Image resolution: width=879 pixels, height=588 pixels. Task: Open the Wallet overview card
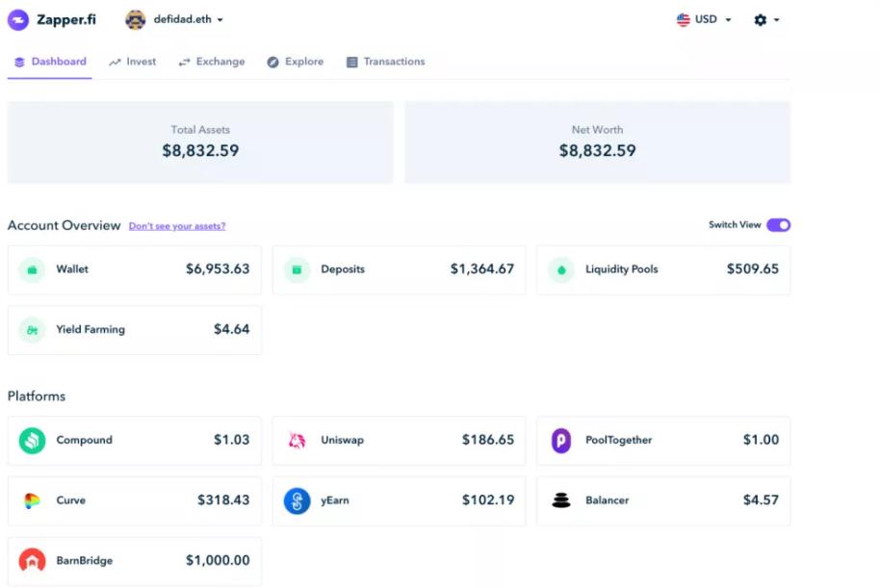click(134, 269)
